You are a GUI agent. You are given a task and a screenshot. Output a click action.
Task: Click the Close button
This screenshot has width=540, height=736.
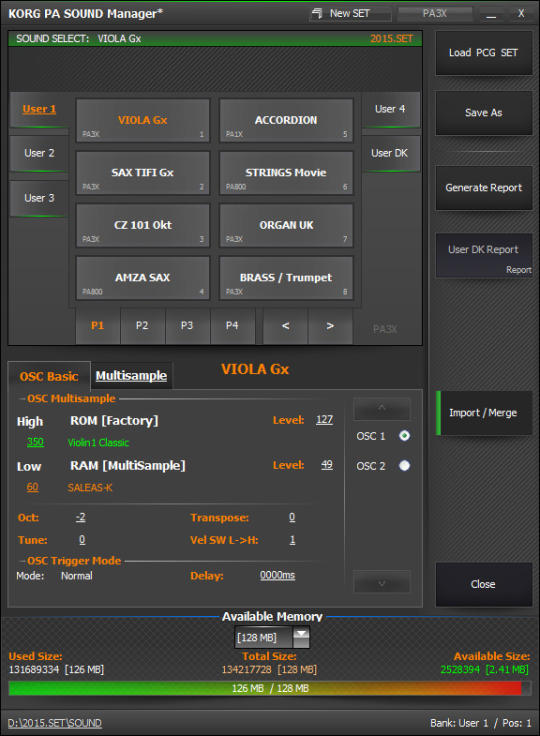coord(484,584)
